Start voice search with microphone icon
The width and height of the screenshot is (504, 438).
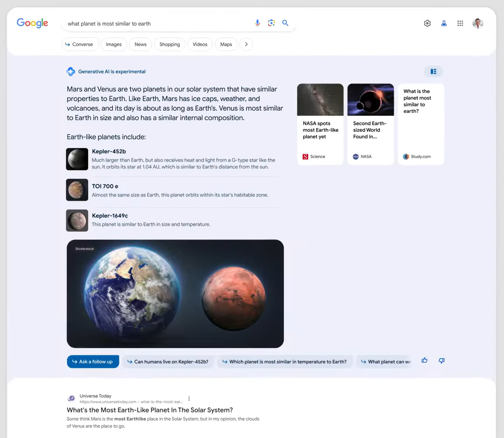coord(257,23)
